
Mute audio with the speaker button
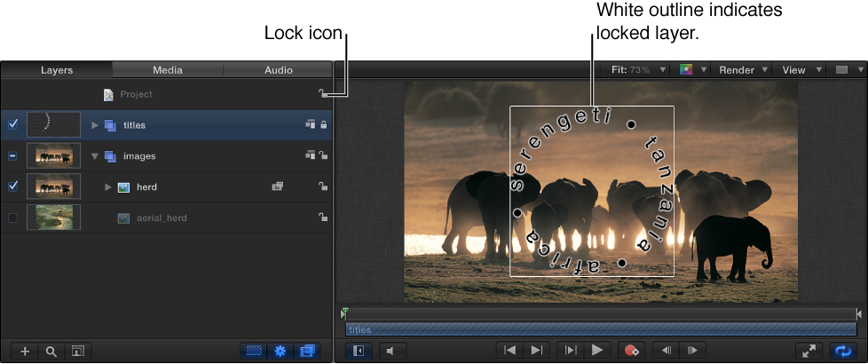[x=392, y=350]
